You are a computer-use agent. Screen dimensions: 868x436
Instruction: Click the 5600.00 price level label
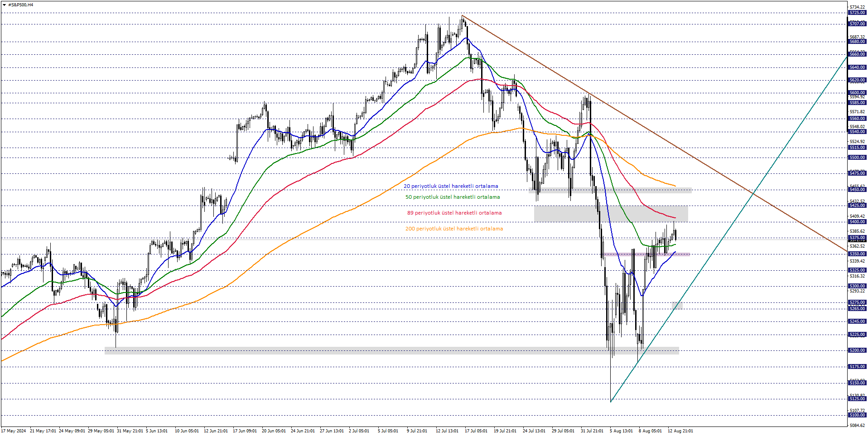(857, 93)
